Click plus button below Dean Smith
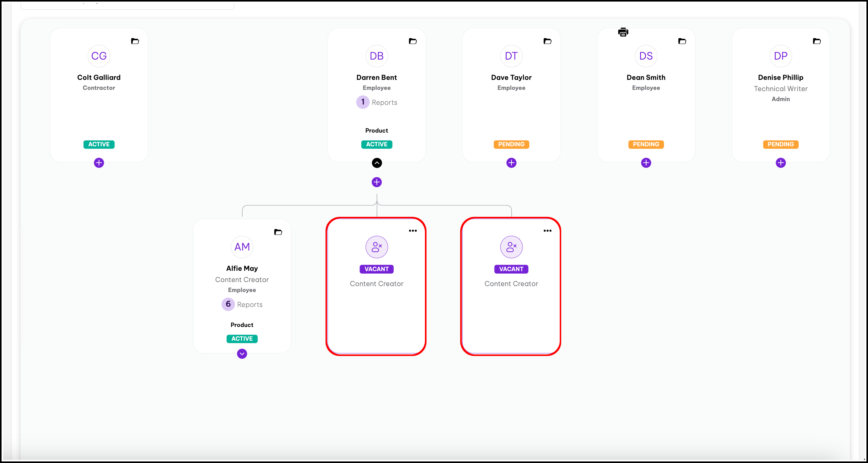The height and width of the screenshot is (463, 868). [646, 163]
